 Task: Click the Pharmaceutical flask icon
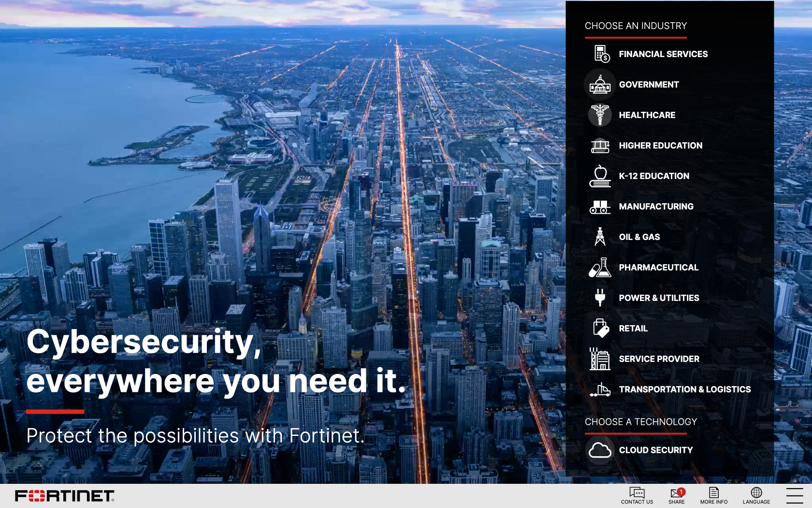pyautogui.click(x=600, y=267)
